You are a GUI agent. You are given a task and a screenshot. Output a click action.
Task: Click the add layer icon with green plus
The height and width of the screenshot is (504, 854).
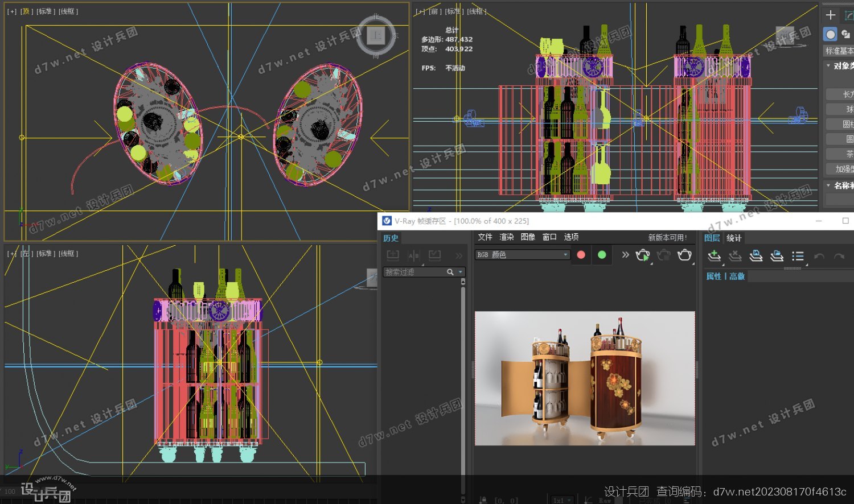coord(715,256)
